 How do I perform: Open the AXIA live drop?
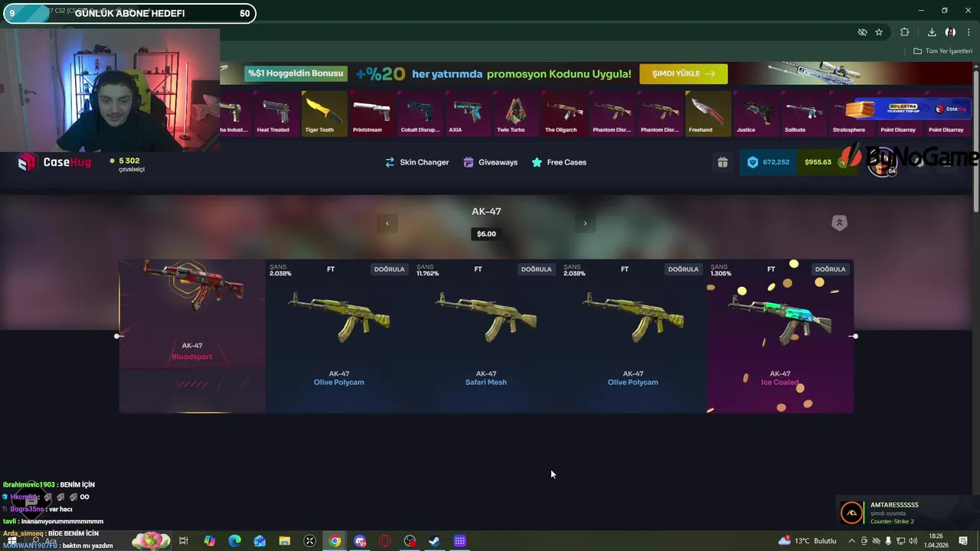click(x=468, y=113)
